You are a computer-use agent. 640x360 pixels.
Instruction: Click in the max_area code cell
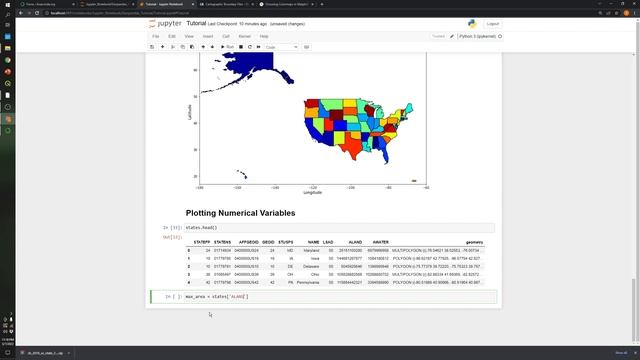(340, 297)
